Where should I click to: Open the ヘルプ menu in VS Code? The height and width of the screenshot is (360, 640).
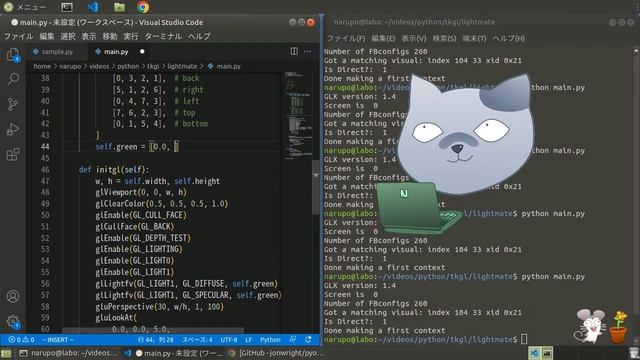click(x=199, y=36)
